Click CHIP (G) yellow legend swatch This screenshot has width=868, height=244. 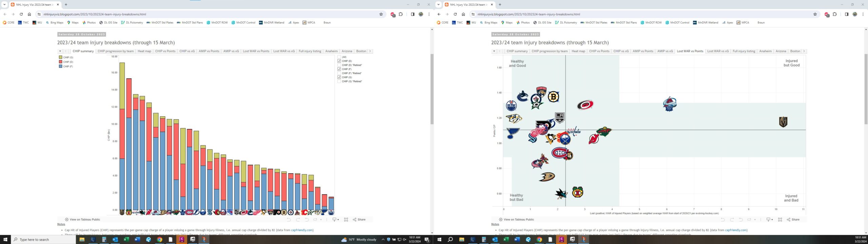click(x=61, y=57)
